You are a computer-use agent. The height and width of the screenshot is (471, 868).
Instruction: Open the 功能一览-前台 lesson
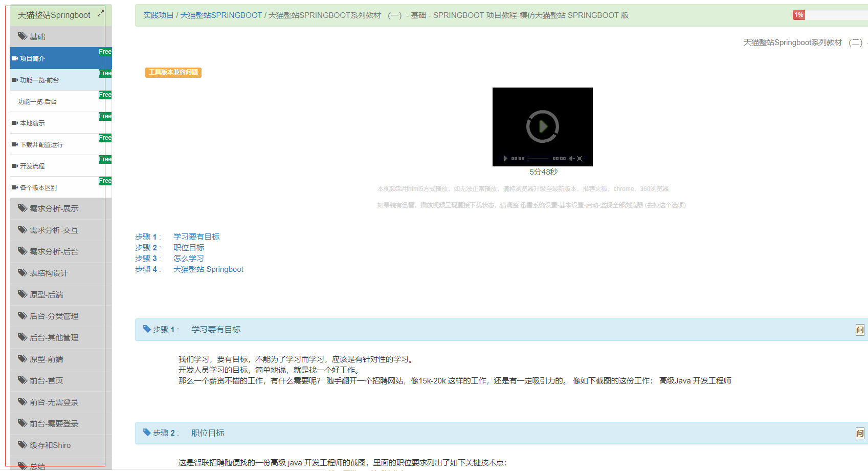coord(61,80)
